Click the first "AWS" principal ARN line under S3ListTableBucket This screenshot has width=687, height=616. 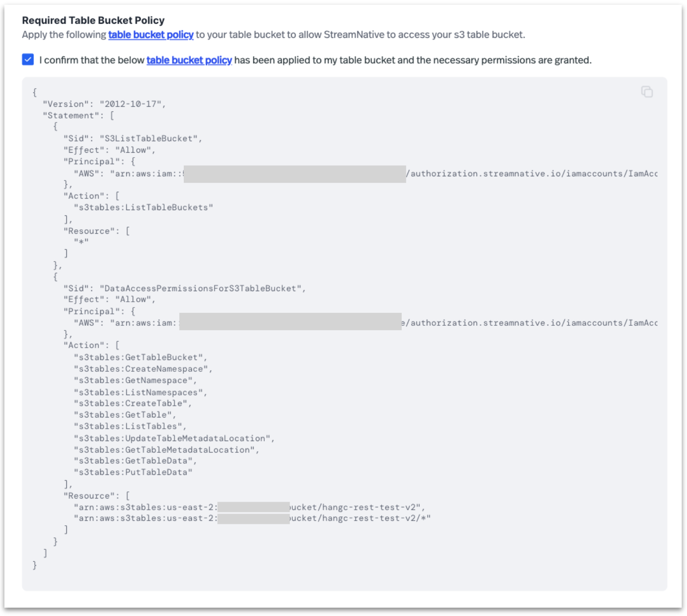[366, 174]
